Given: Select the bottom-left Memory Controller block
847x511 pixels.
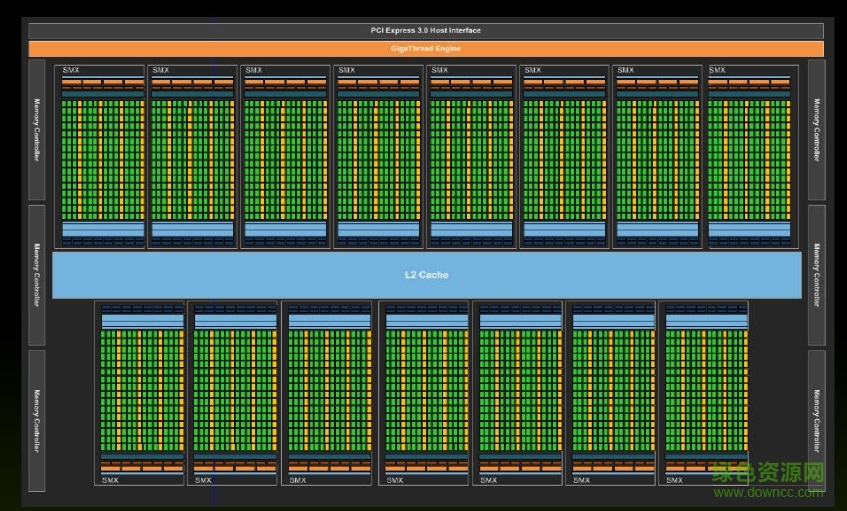Looking at the screenshot, I should point(37,420).
